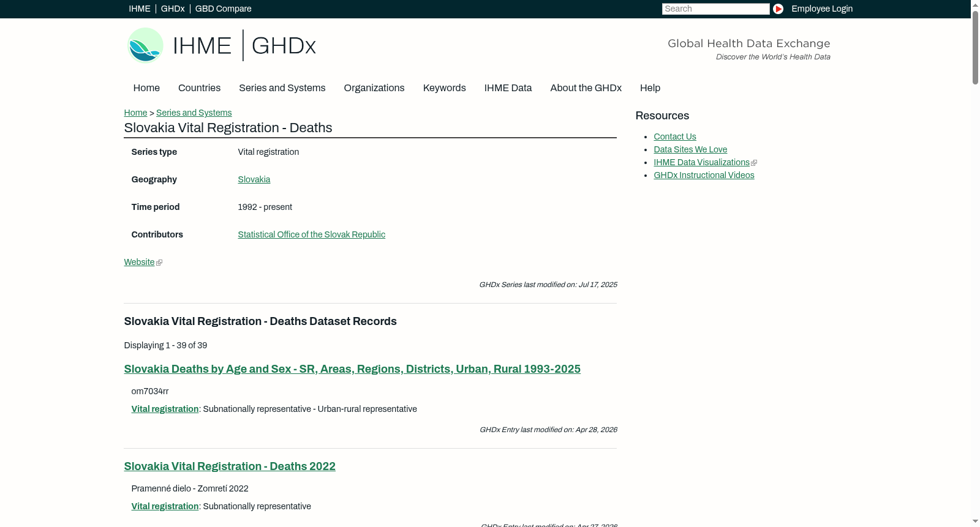Click the external-link icon beside Website
The width and height of the screenshot is (980, 527).
point(159,263)
